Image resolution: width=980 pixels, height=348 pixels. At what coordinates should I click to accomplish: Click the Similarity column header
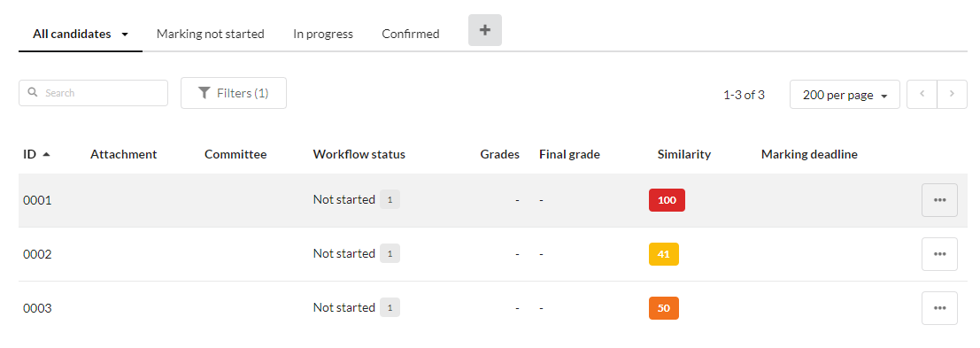click(683, 154)
